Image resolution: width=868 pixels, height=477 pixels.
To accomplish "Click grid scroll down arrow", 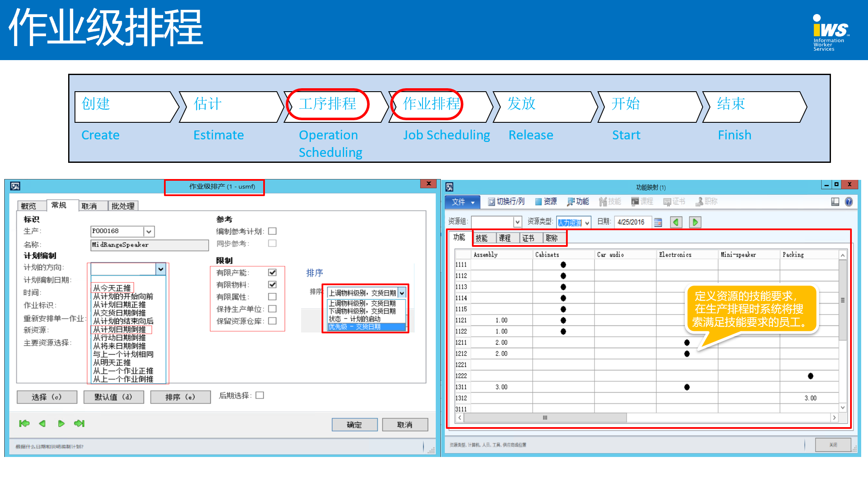I will pyautogui.click(x=842, y=408).
